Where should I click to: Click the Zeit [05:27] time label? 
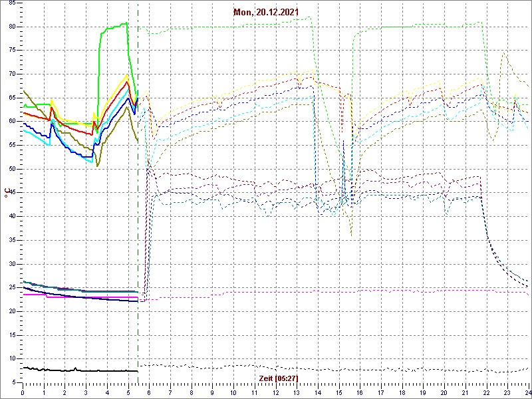coord(279,378)
